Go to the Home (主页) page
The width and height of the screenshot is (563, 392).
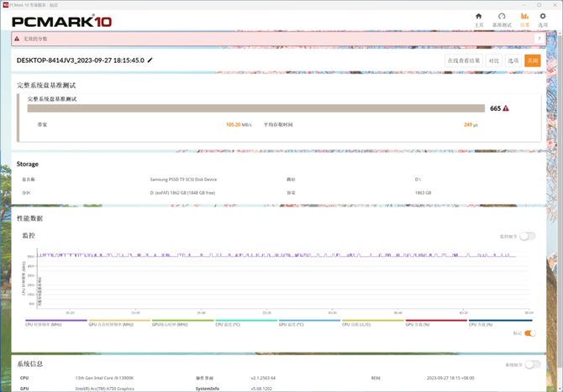pyautogui.click(x=479, y=19)
